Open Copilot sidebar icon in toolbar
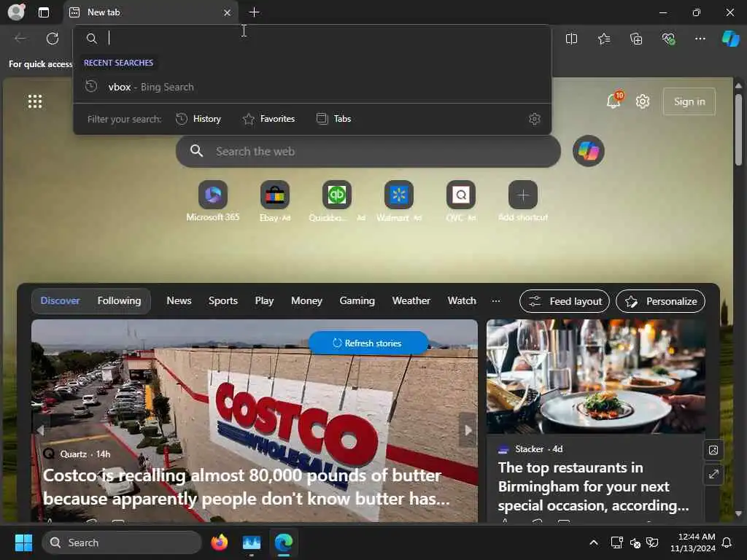This screenshot has width=747, height=560. tap(730, 39)
